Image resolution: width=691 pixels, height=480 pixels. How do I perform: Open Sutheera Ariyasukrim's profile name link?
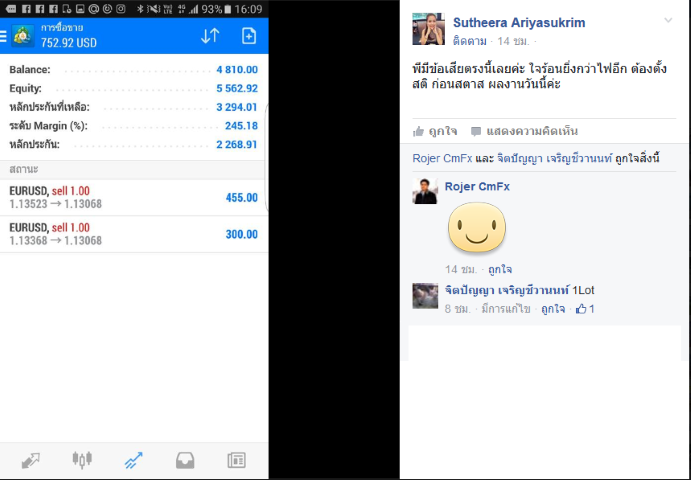(519, 23)
